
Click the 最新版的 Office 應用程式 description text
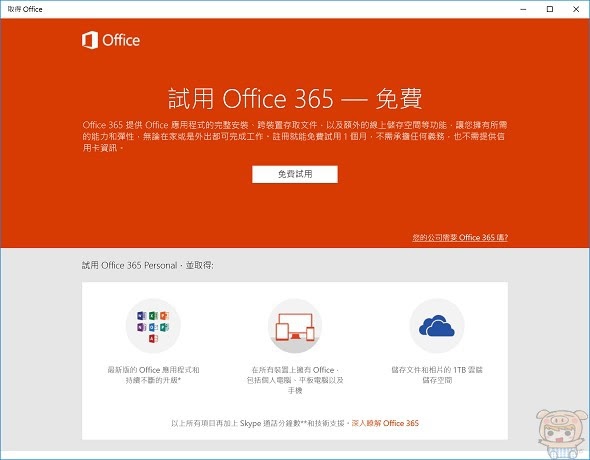tap(153, 375)
